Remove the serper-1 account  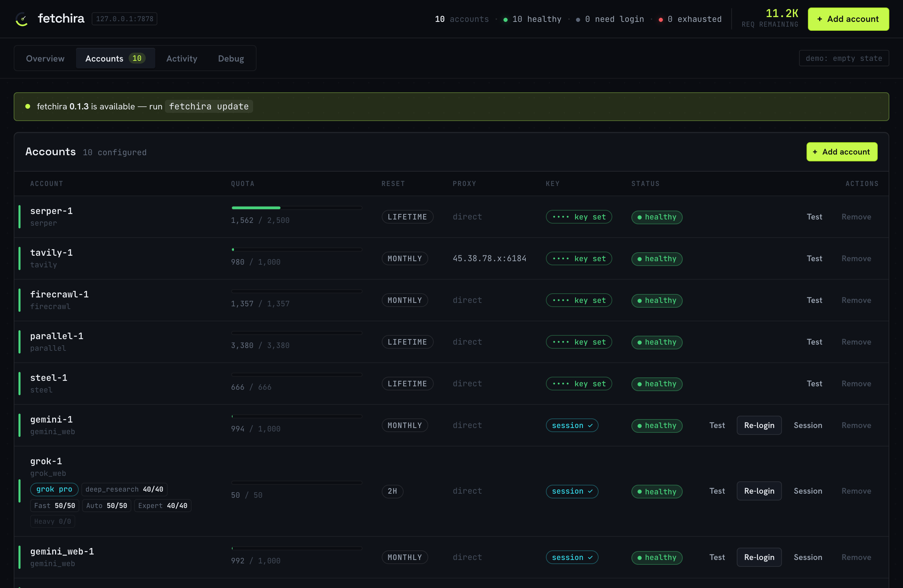(856, 217)
